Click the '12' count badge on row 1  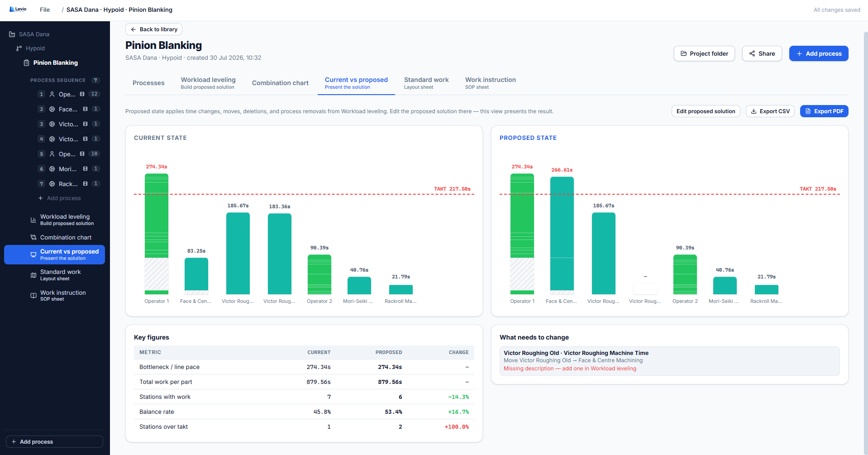[94, 94]
